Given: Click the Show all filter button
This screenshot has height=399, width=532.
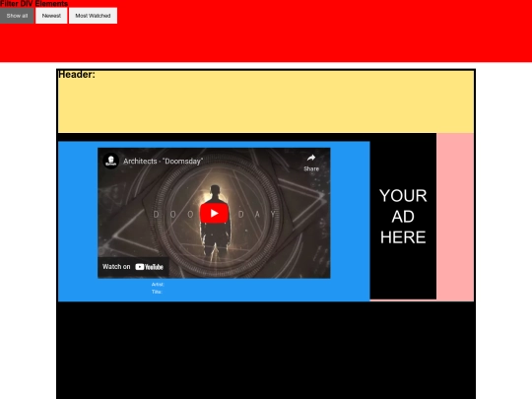Looking at the screenshot, I should coord(17,16).
